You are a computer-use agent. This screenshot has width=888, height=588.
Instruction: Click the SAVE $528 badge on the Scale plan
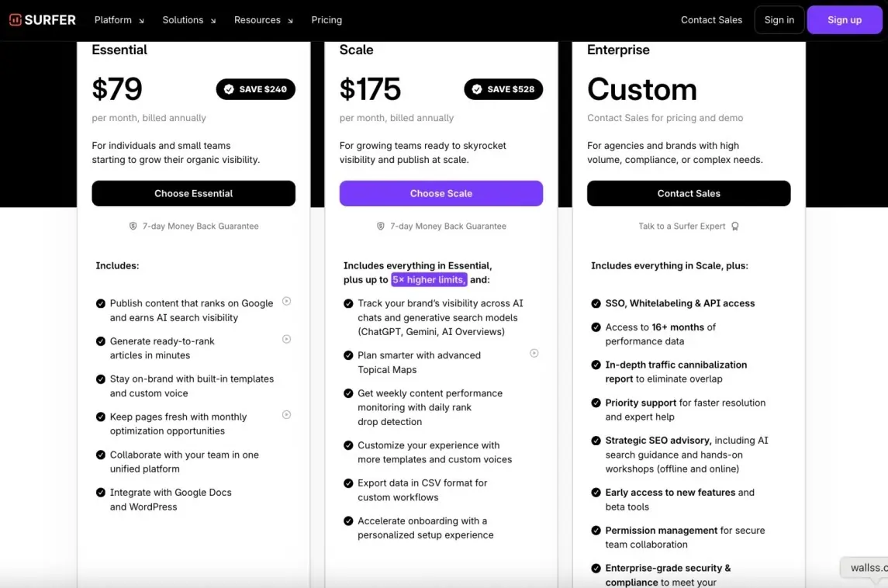pos(503,89)
